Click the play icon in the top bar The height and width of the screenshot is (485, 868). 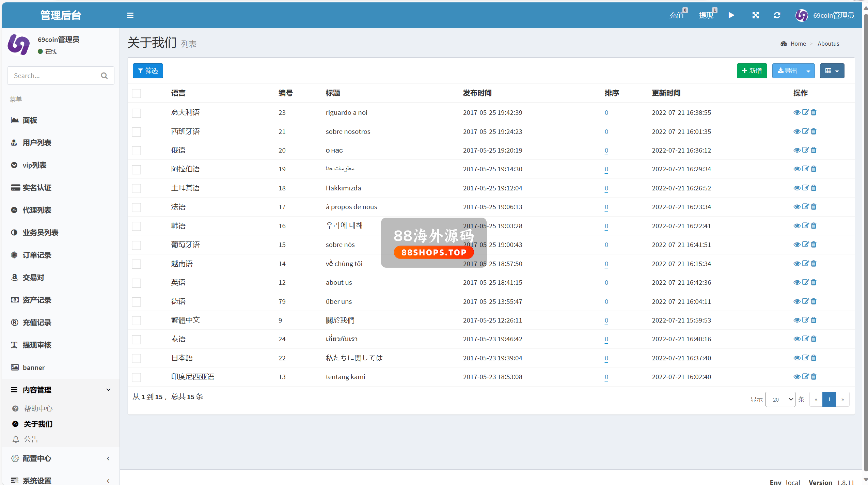(731, 15)
